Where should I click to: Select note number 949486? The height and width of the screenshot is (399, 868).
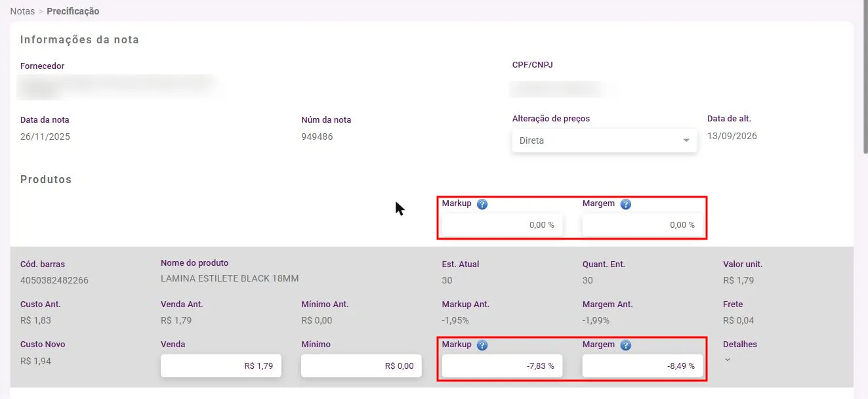click(x=317, y=136)
